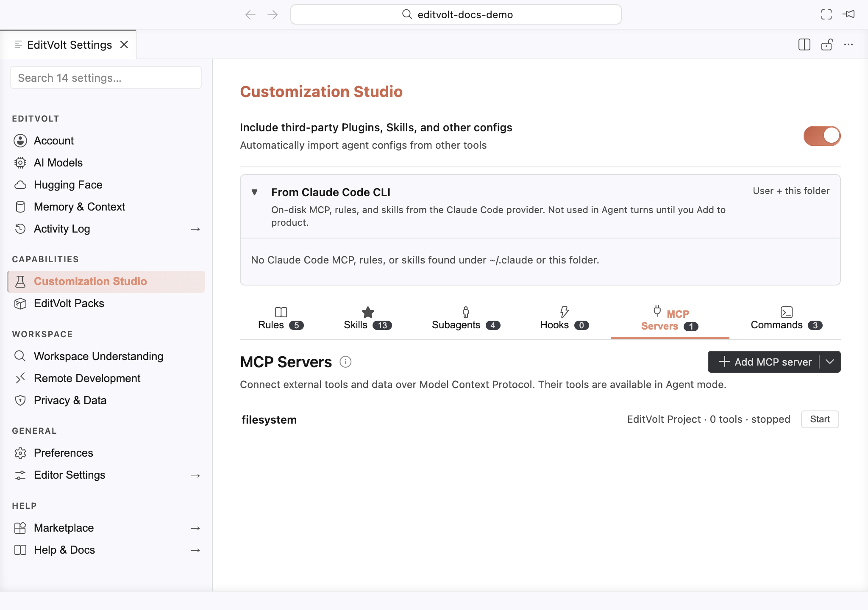Click the 'User + this folder' label
The image size is (868, 610).
coord(791,191)
